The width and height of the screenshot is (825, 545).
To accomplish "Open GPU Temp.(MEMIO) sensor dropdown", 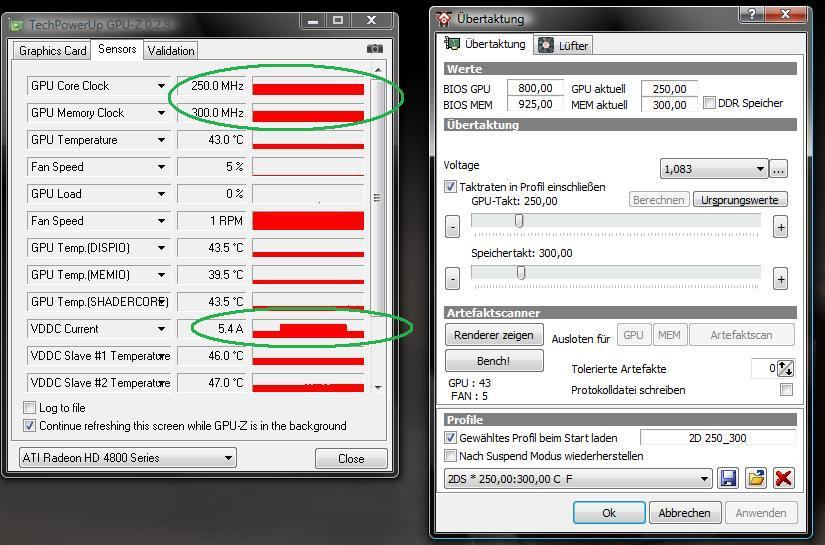I will 161,275.
